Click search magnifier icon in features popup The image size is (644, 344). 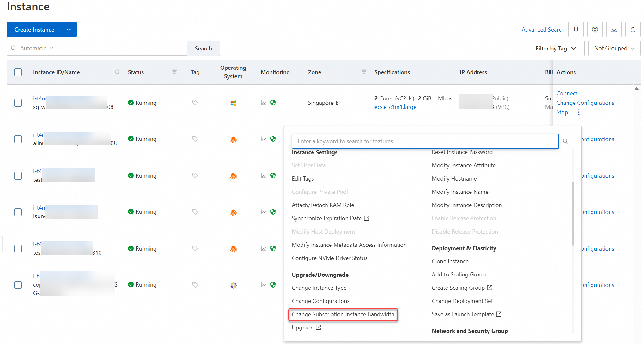(x=566, y=141)
